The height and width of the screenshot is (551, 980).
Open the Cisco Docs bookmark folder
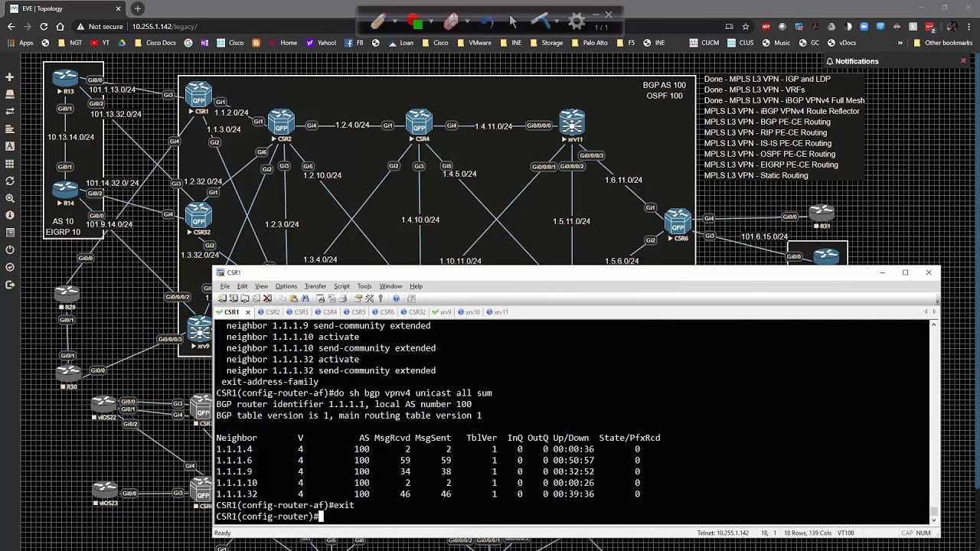[155, 43]
